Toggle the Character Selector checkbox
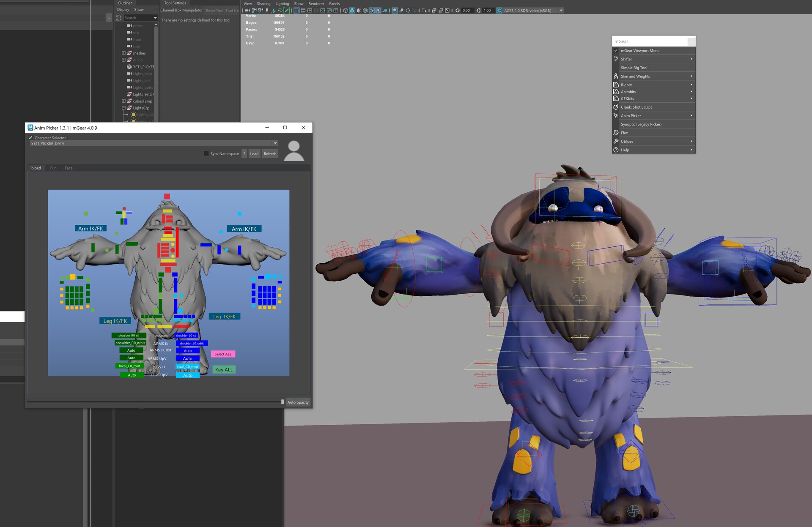Screen dimensions: 812x527 [30, 138]
